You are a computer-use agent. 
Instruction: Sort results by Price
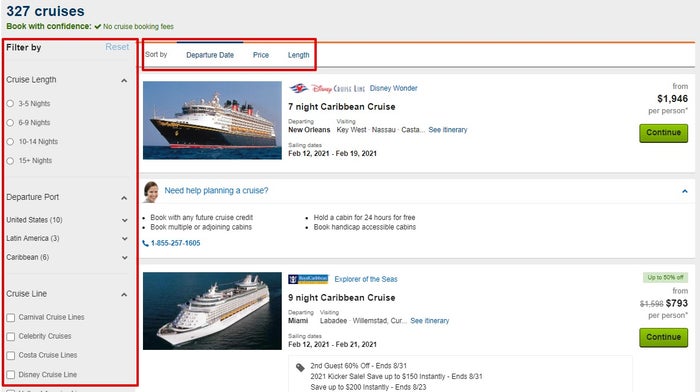[261, 55]
